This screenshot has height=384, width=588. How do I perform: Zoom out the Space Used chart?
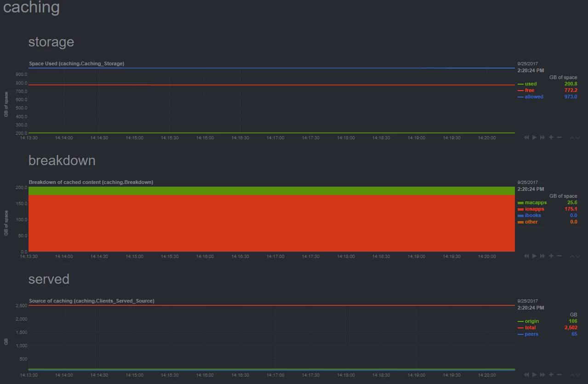[559, 138]
